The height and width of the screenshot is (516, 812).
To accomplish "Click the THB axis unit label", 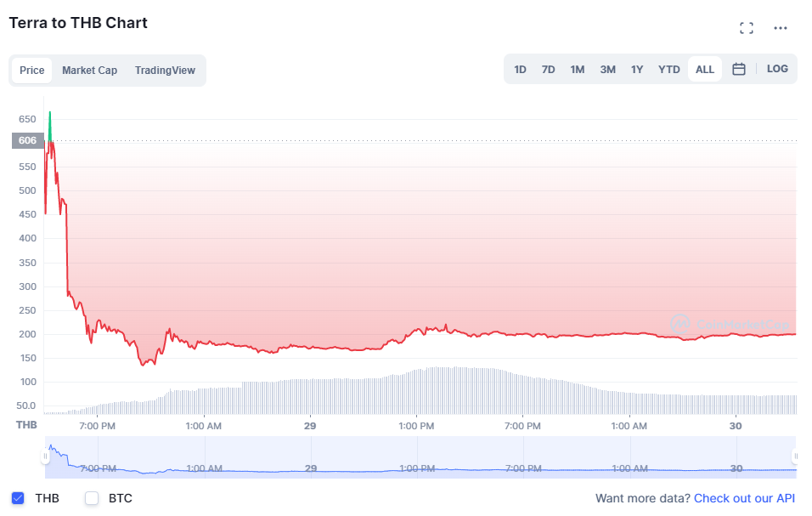I will 26,425.
